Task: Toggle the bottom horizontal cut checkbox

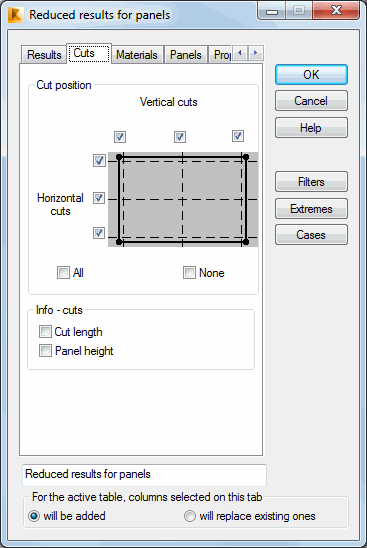Action: click(99, 233)
